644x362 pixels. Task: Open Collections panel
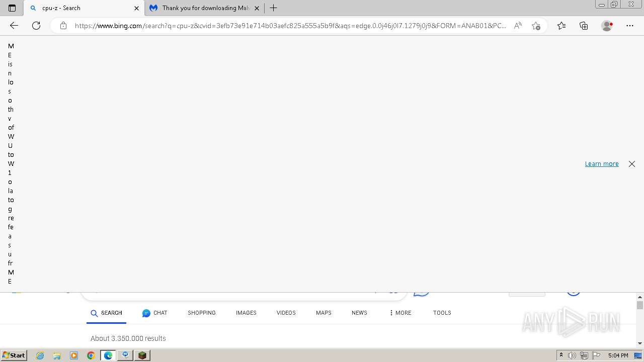(584, 26)
